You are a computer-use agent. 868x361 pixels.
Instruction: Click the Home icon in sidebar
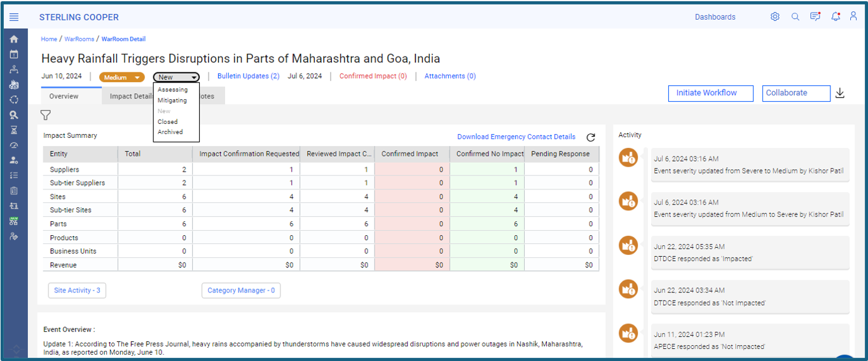point(14,39)
